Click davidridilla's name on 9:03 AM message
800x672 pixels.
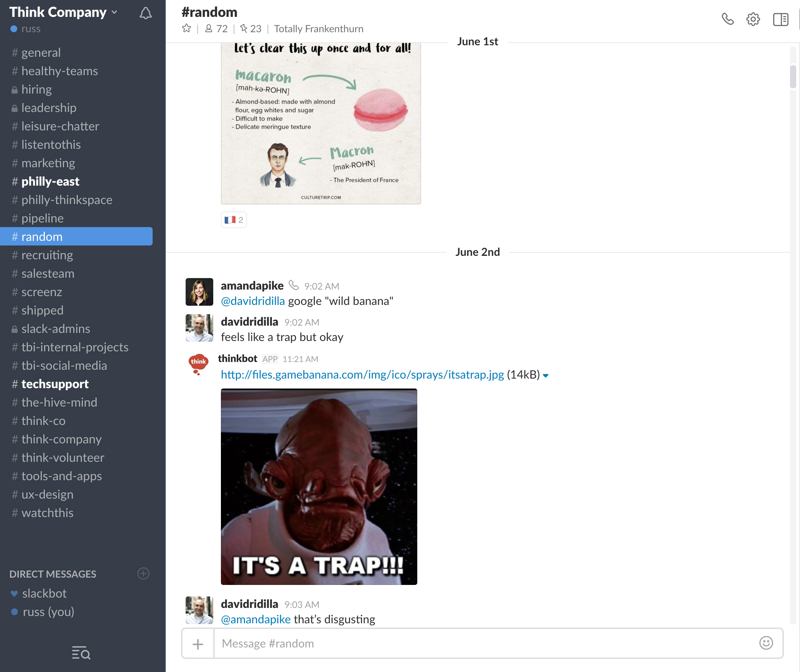click(249, 604)
